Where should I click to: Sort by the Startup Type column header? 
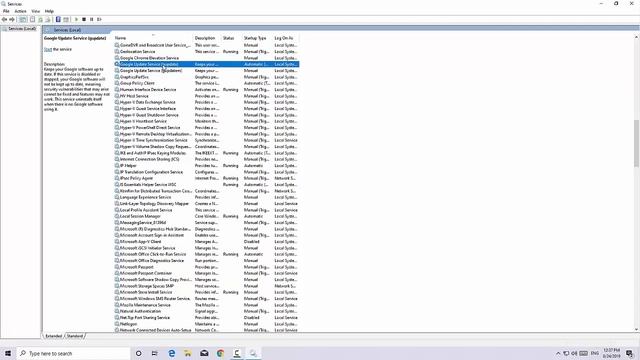(x=257, y=38)
